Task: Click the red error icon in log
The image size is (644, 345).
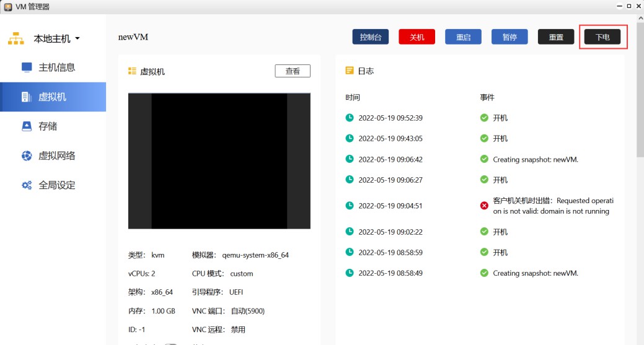Action: [484, 206]
